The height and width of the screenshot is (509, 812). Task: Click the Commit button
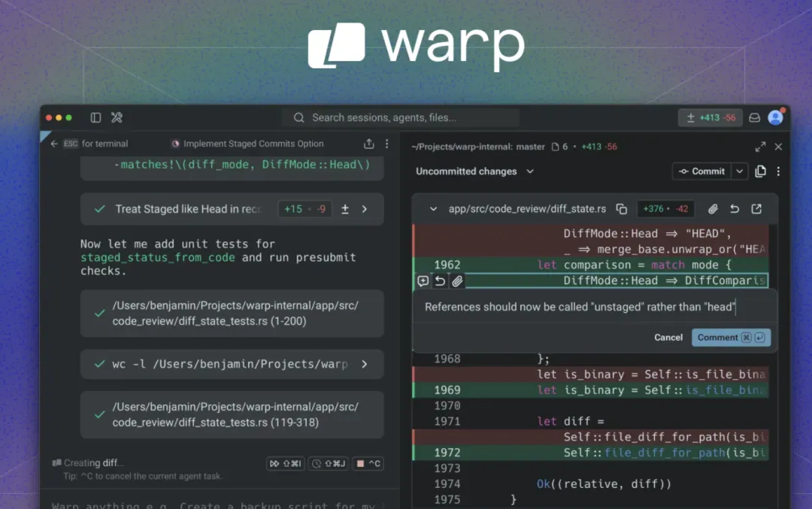tap(701, 171)
